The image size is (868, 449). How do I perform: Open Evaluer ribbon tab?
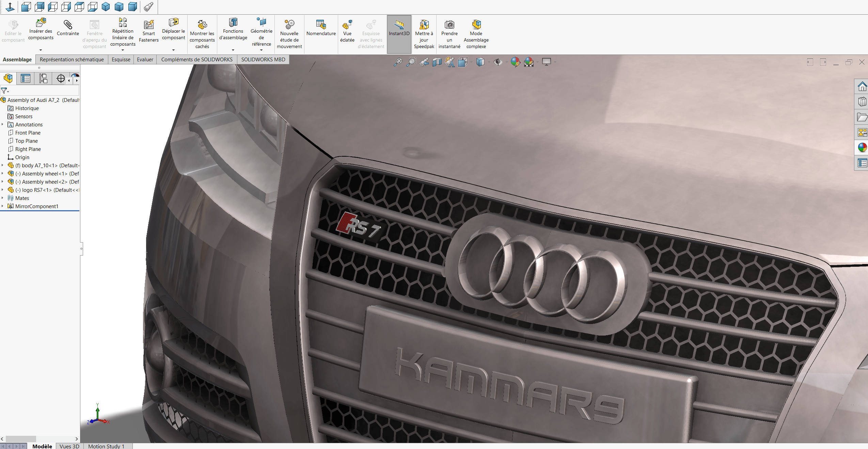pos(145,60)
